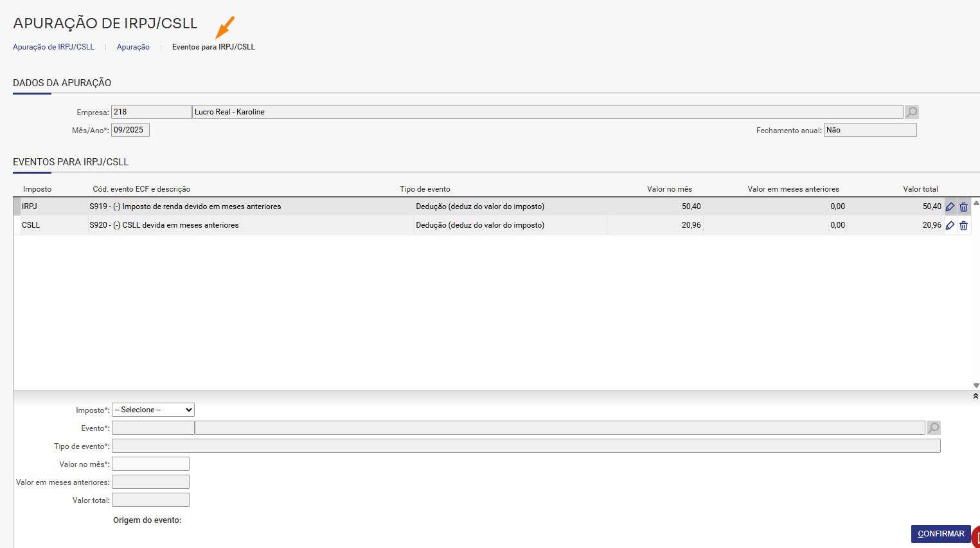Image resolution: width=980 pixels, height=548 pixels.
Task: Collapse the event form panel chevron
Action: (976, 396)
